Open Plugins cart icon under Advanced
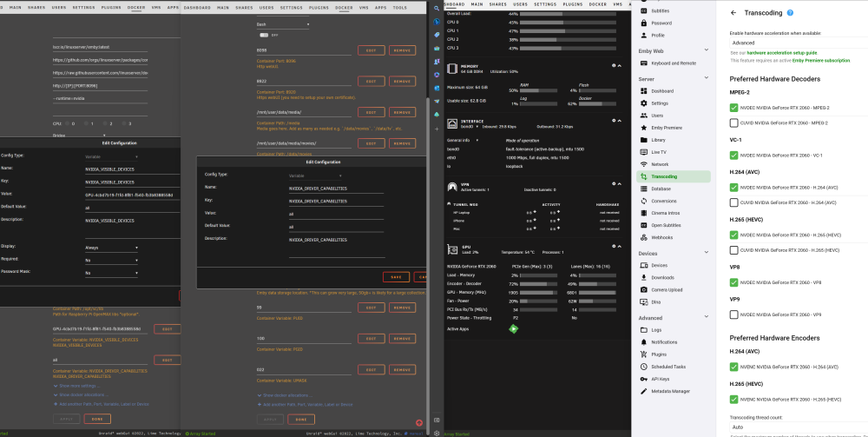This screenshot has width=868, height=437. tap(643, 354)
